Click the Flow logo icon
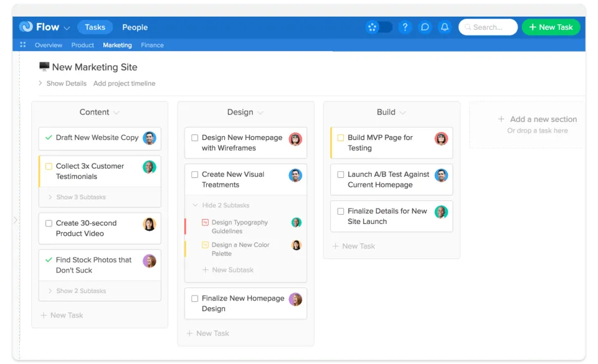 coord(26,27)
